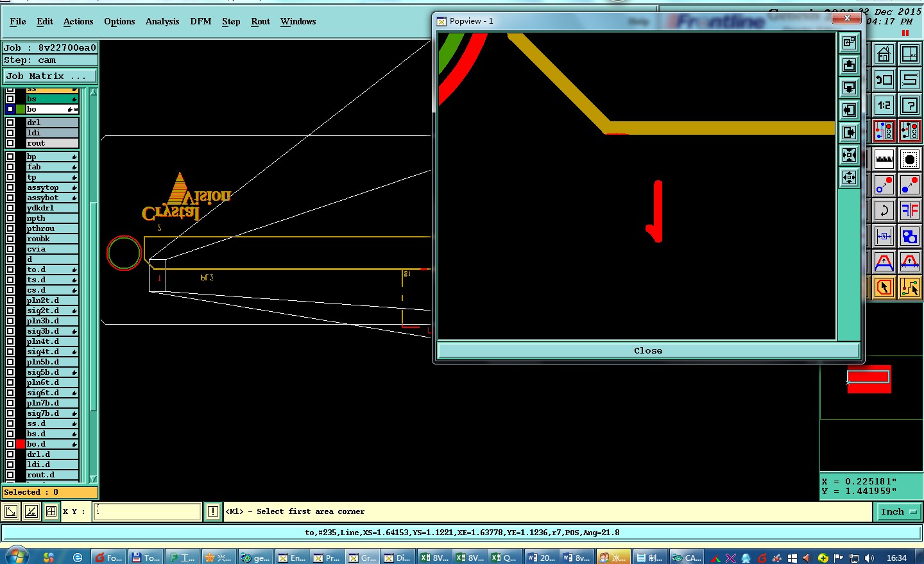Click the blue overlapping shapes icon
The image size is (924, 564).
coord(909,236)
